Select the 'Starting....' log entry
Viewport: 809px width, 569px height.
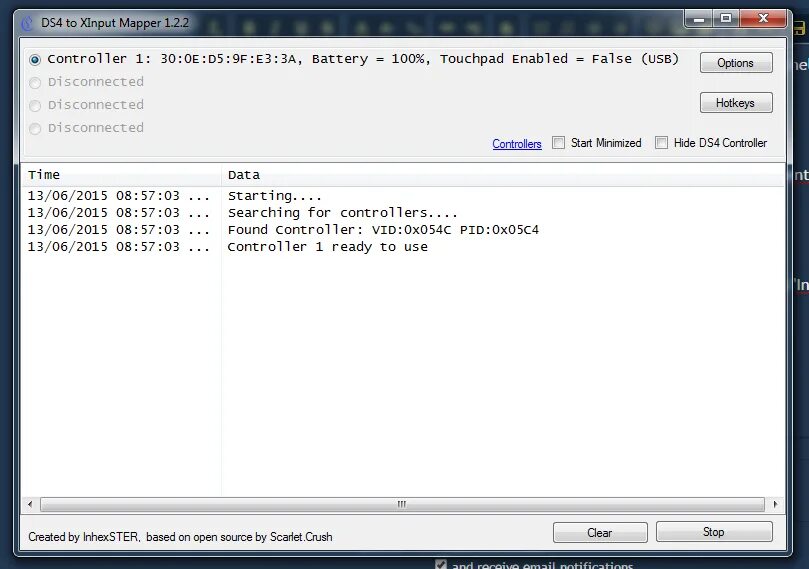(x=403, y=196)
